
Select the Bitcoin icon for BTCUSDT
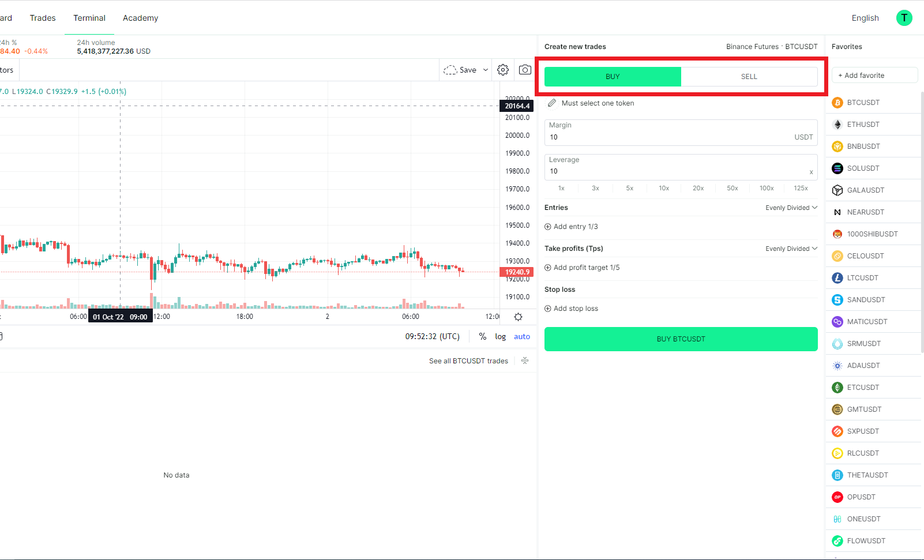tap(837, 103)
